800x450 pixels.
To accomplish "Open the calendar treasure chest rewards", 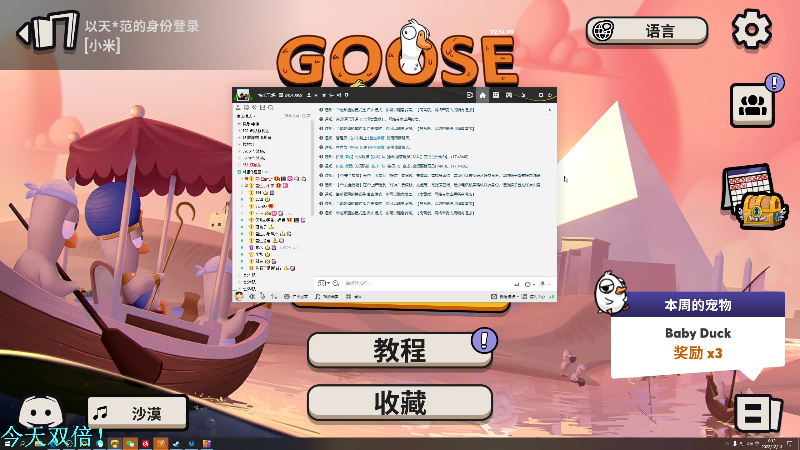I will pyautogui.click(x=755, y=196).
